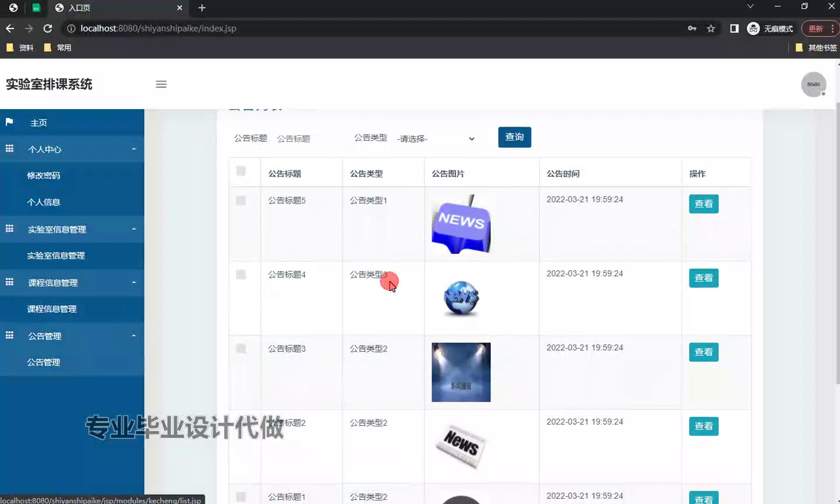840x504 pixels.
Task: Collapse the 课程信息管理 menu group
Action: [x=134, y=282]
